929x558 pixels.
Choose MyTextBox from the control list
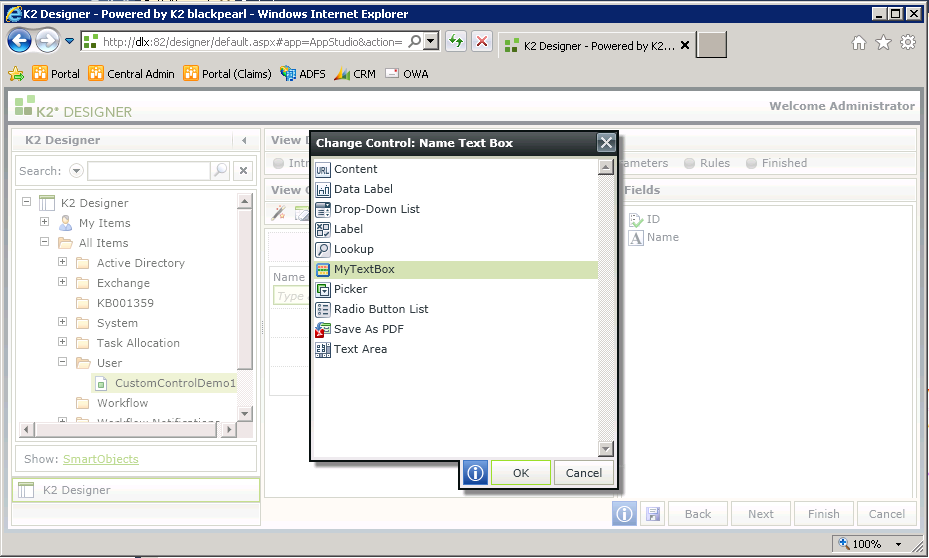tap(364, 269)
